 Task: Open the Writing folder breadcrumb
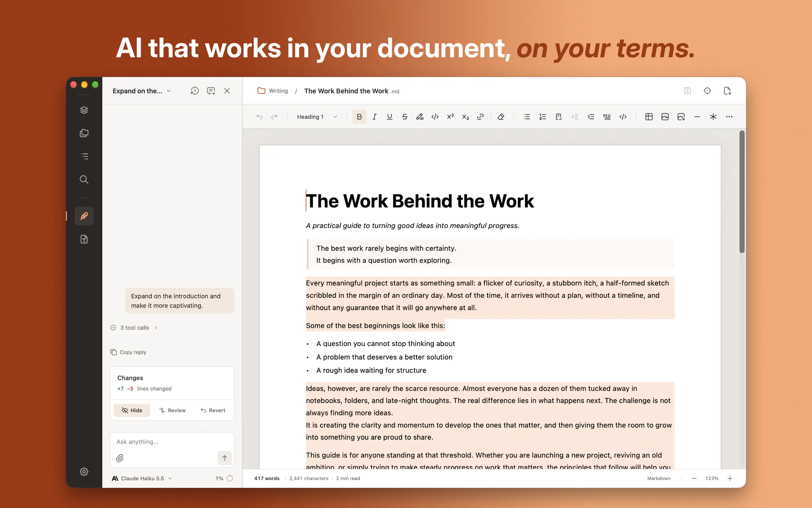[273, 91]
